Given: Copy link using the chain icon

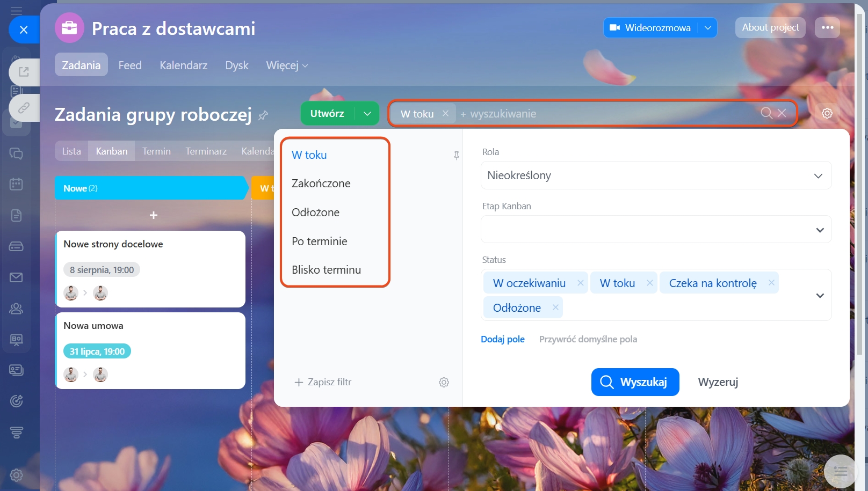Looking at the screenshot, I should pyautogui.click(x=24, y=108).
